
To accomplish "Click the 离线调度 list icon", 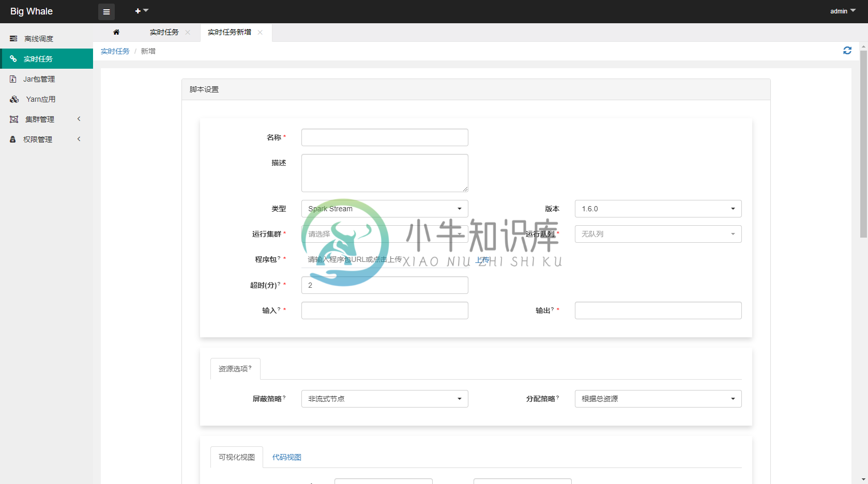I will pos(13,39).
